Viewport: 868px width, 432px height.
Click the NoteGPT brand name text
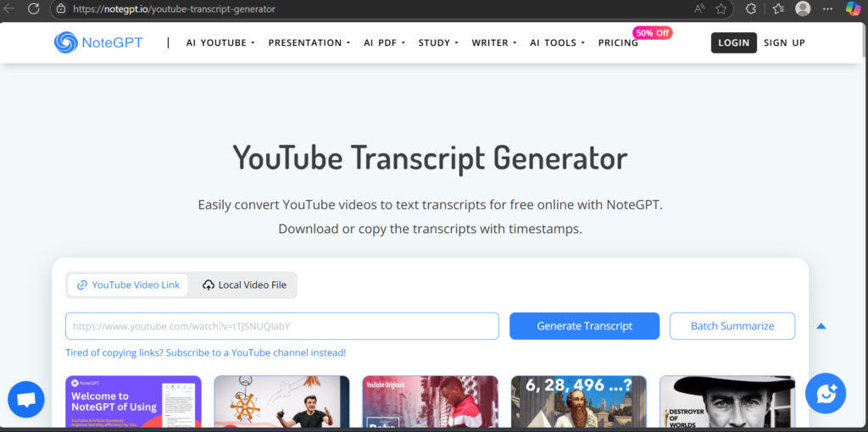(112, 42)
